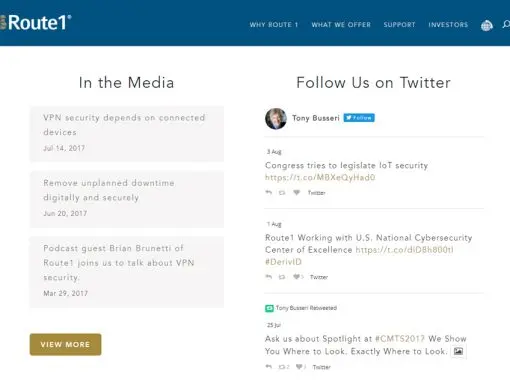Reply to the Cybersecurity Center tweet

[269, 277]
